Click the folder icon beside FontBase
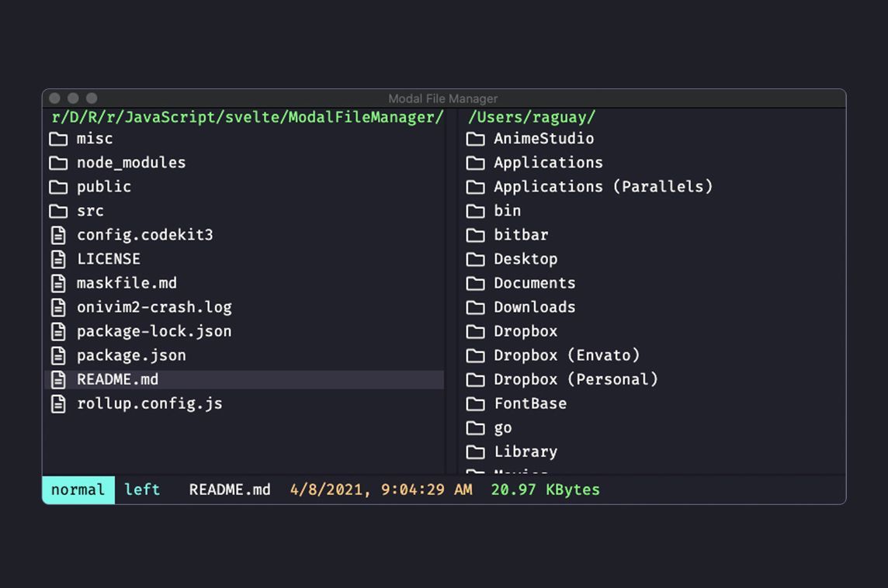This screenshot has height=588, width=888. [x=475, y=403]
